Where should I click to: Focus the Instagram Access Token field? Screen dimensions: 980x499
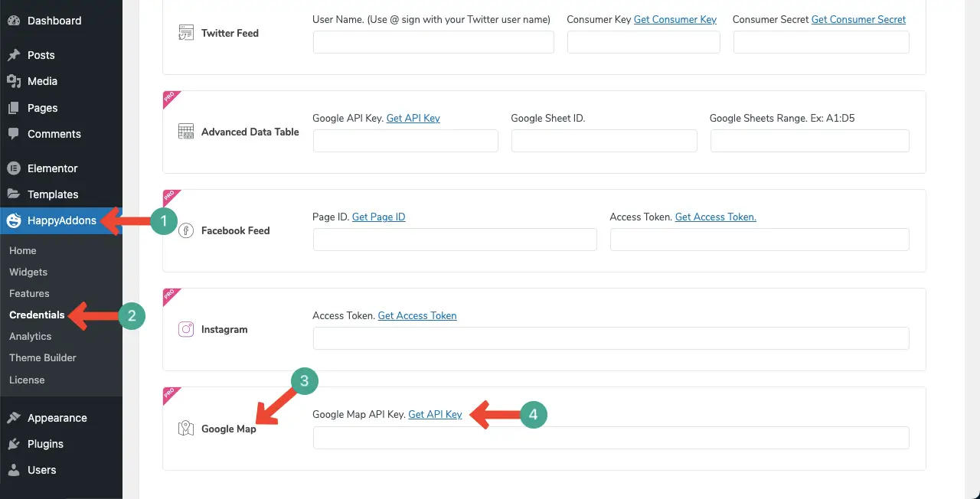(x=611, y=338)
